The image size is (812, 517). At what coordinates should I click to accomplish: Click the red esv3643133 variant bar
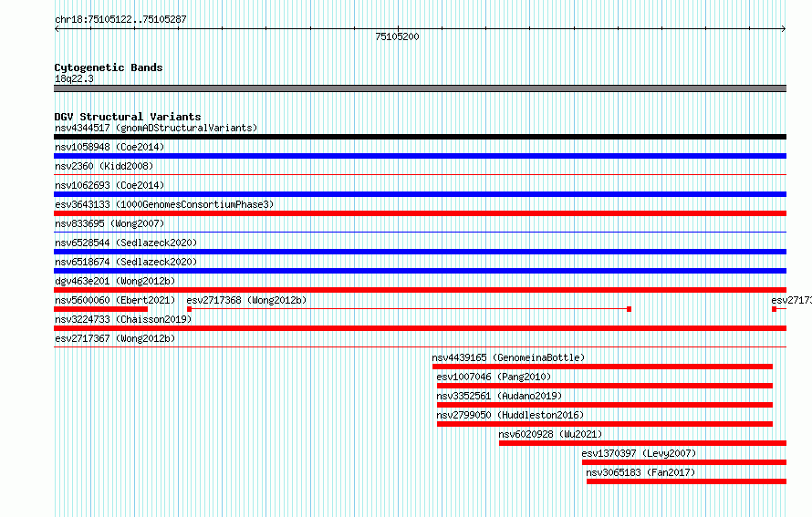(x=420, y=213)
